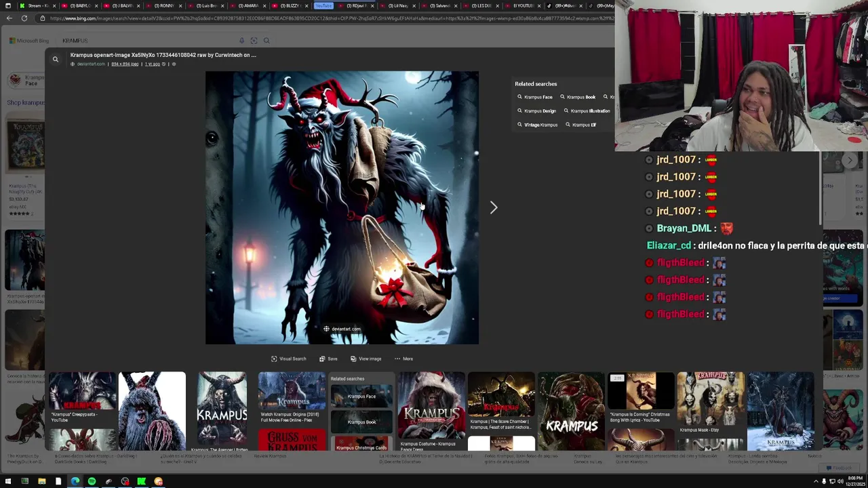Click the View image button
Image resolution: width=868 pixels, height=488 pixels.
(366, 359)
